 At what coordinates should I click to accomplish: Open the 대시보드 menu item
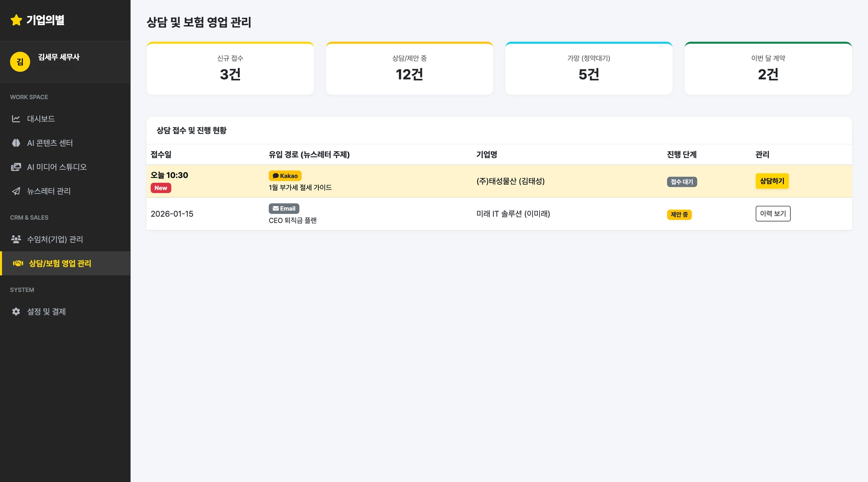tap(41, 119)
